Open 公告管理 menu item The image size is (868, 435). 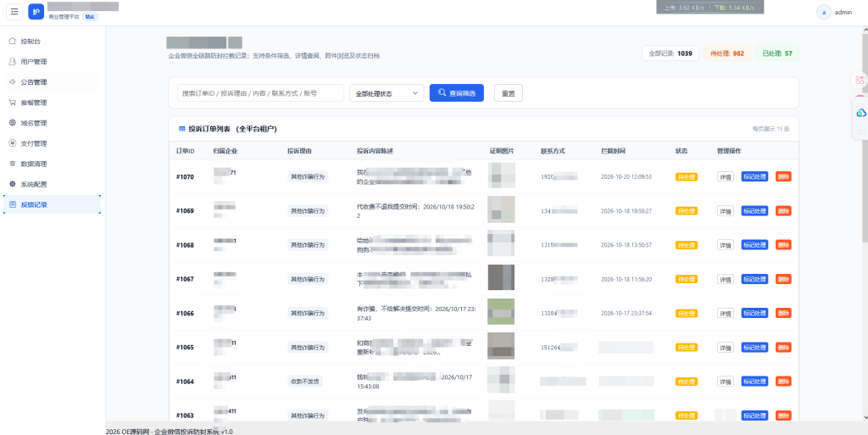(x=52, y=82)
